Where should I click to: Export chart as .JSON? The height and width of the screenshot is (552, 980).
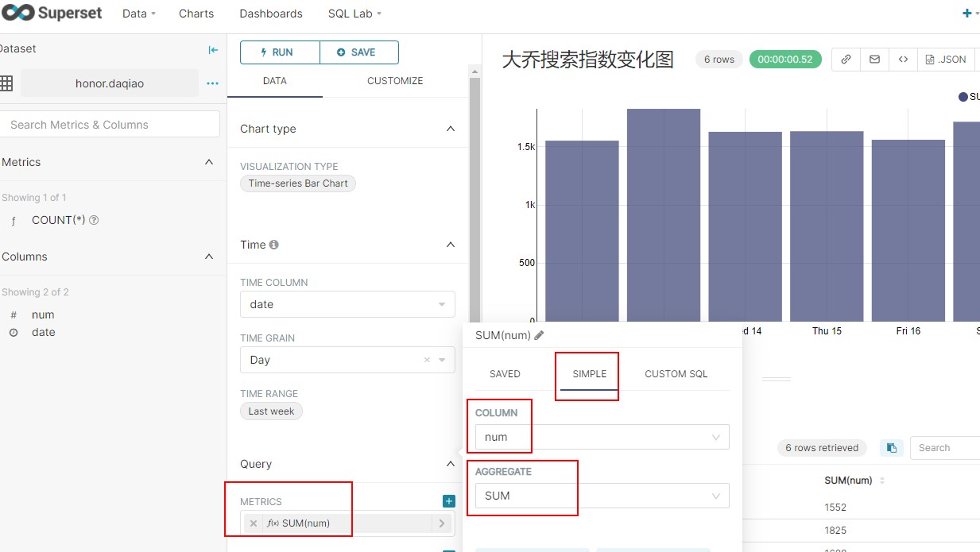946,60
